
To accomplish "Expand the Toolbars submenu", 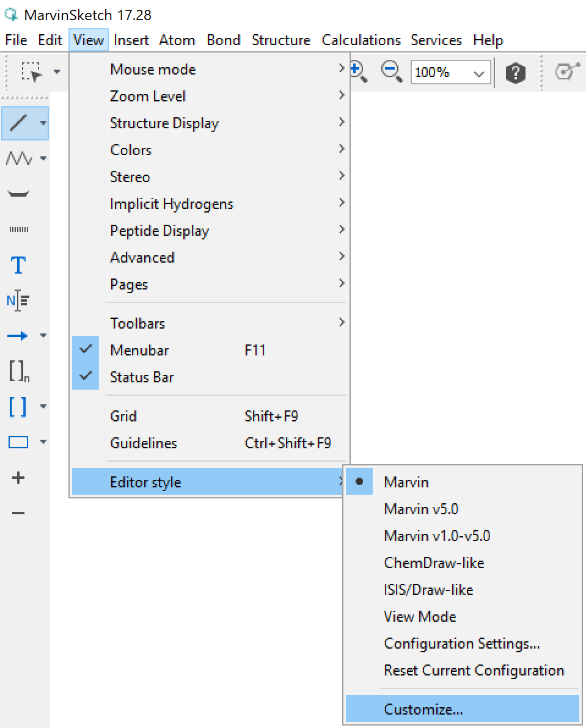I will [x=137, y=324].
